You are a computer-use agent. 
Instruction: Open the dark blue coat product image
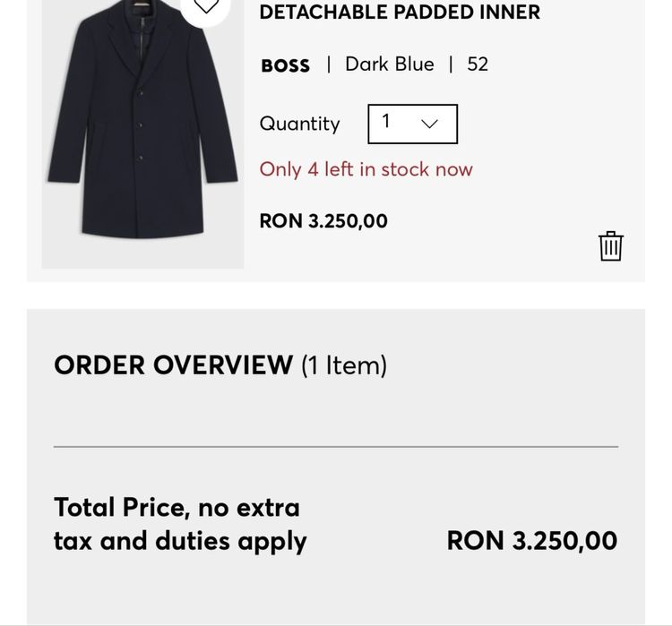(x=142, y=134)
